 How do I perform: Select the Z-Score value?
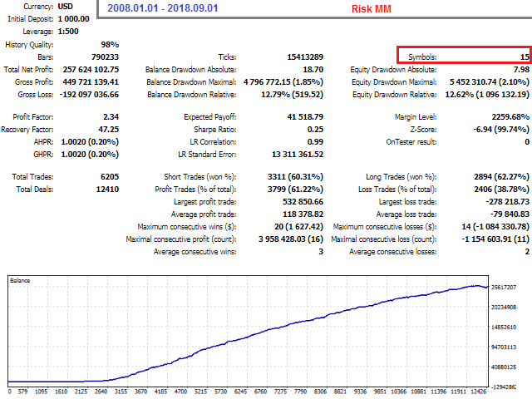(497, 130)
